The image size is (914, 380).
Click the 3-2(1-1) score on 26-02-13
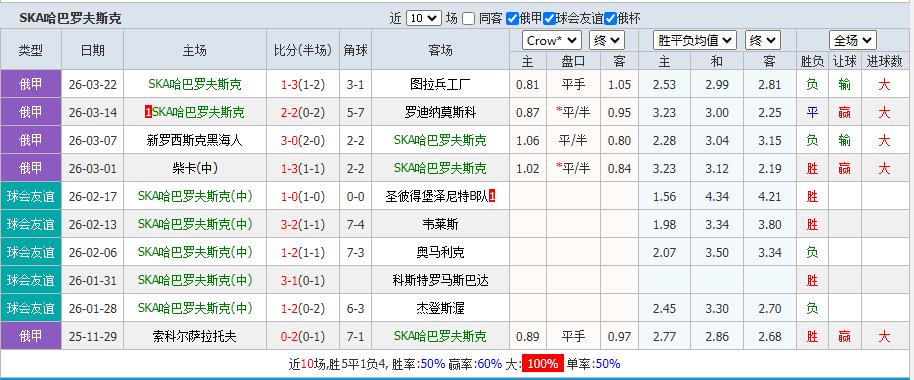303,224
